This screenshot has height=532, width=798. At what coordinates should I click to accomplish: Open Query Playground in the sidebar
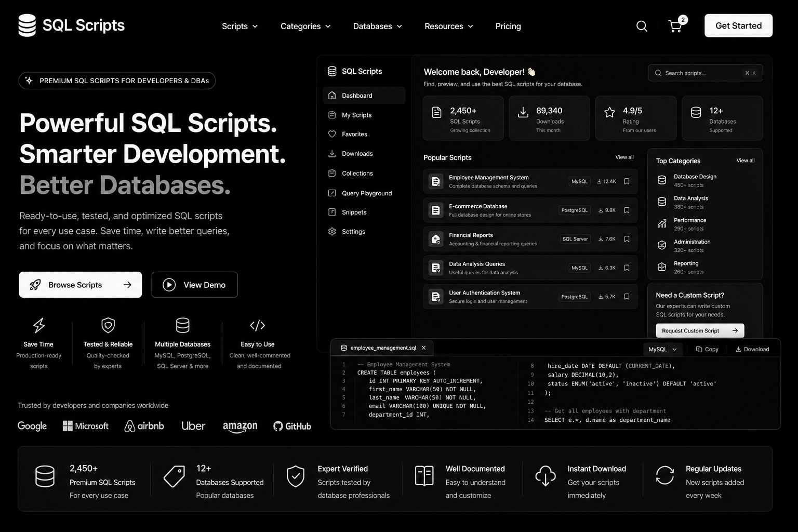(x=364, y=193)
